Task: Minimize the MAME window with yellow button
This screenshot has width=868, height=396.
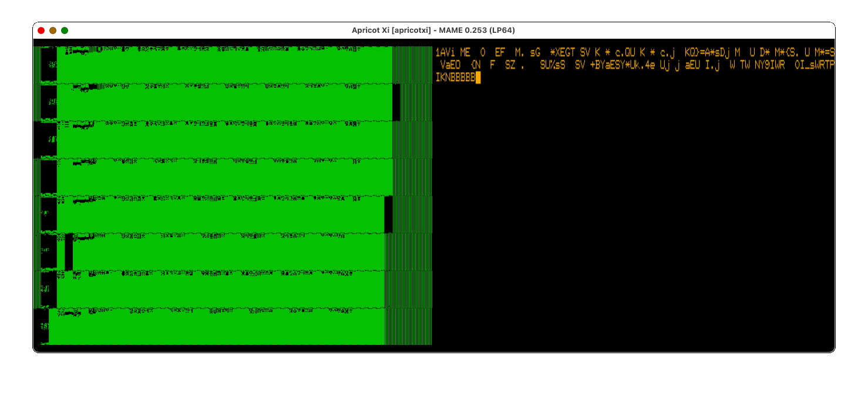Action: [x=53, y=31]
